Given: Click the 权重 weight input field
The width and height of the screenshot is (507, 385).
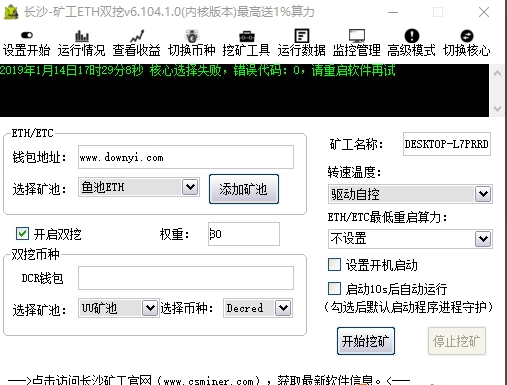Looking at the screenshot, I should pos(244,234).
